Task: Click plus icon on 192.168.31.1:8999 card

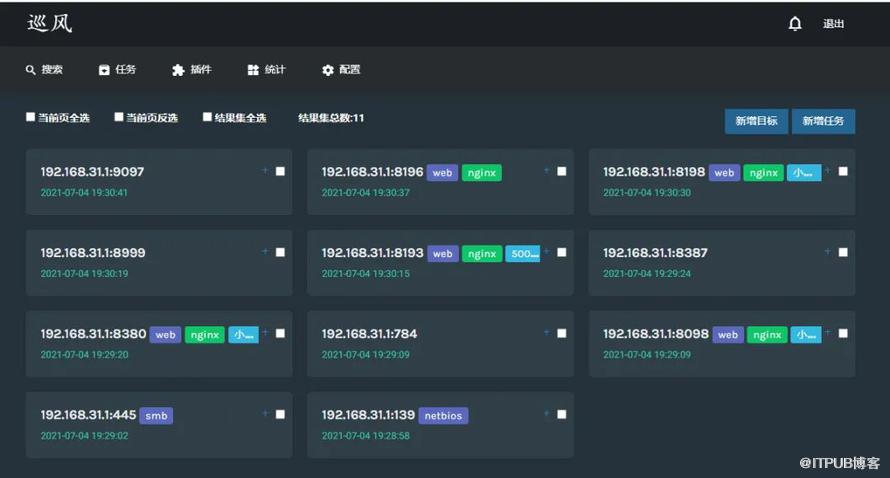Action: tap(265, 251)
